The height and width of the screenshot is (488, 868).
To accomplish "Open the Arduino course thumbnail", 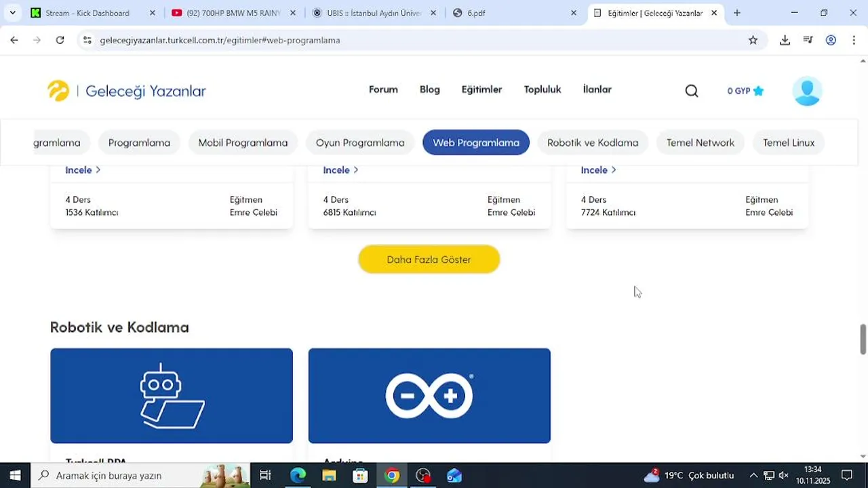I will click(x=429, y=396).
